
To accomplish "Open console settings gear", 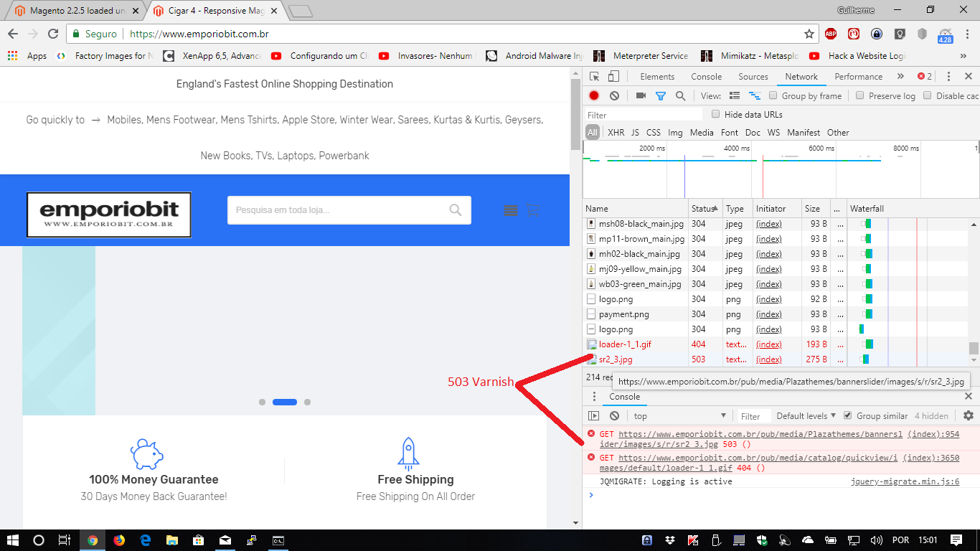I will (969, 415).
